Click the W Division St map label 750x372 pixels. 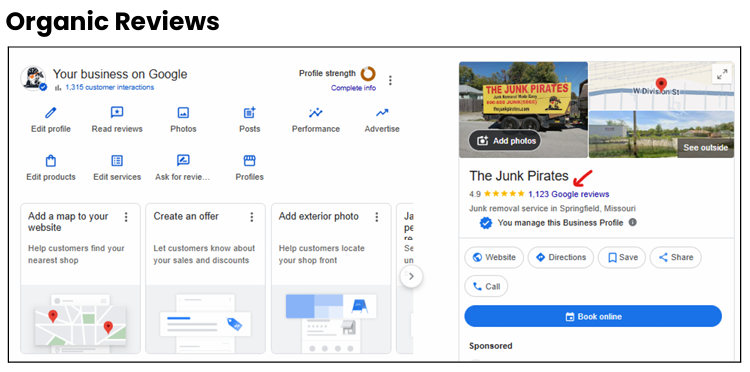click(656, 91)
